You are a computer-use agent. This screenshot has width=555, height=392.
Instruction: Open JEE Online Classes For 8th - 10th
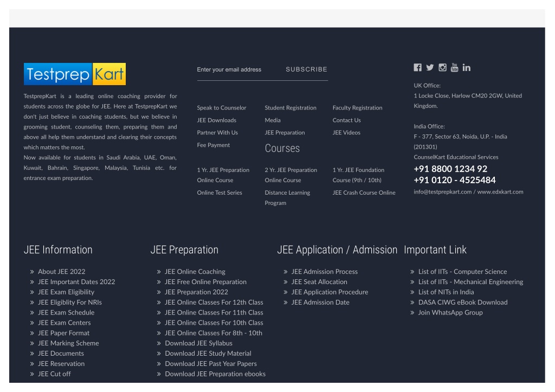(214, 333)
